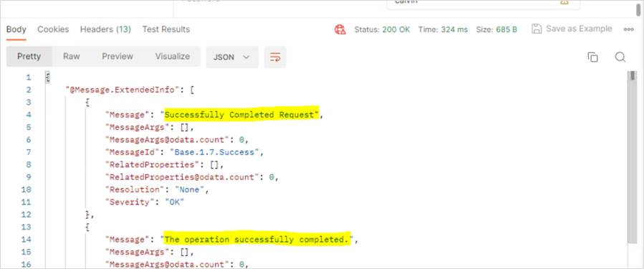Open the Headers (13) tab
Viewport: 644px width, 269px height.
coord(105,29)
